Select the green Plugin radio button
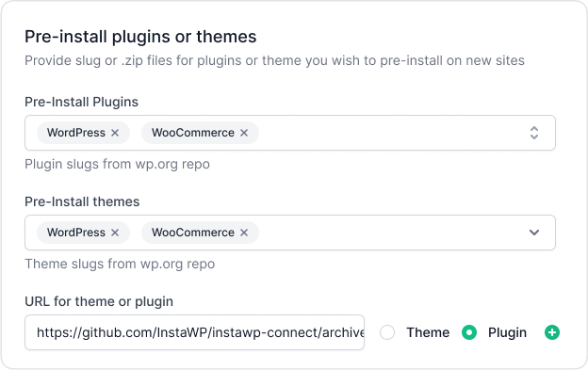Screen dimensions: 588x370 469,332
